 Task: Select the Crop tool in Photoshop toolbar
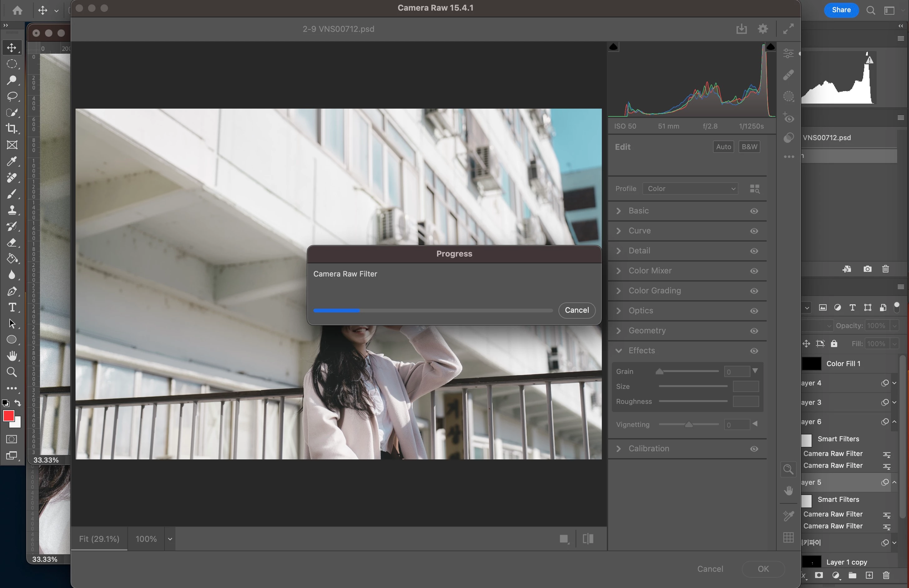12,129
